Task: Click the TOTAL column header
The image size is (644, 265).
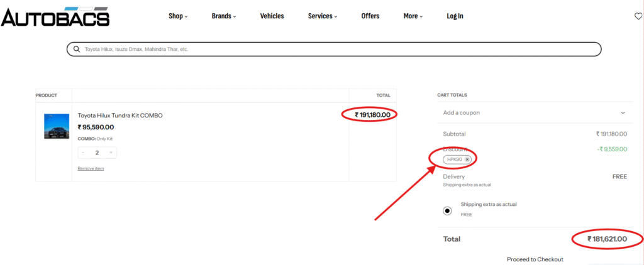Action: click(x=383, y=95)
